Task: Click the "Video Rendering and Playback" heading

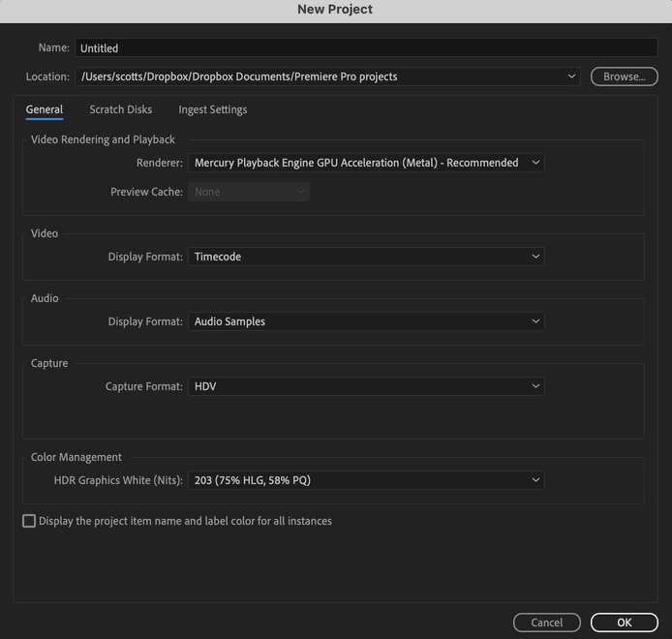Action: (103, 139)
